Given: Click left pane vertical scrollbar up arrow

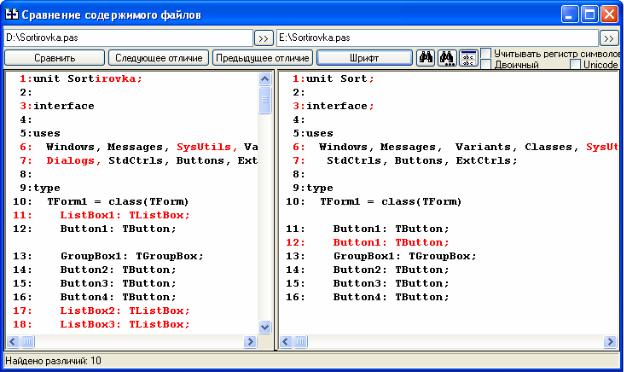Looking at the screenshot, I should tap(265, 79).
